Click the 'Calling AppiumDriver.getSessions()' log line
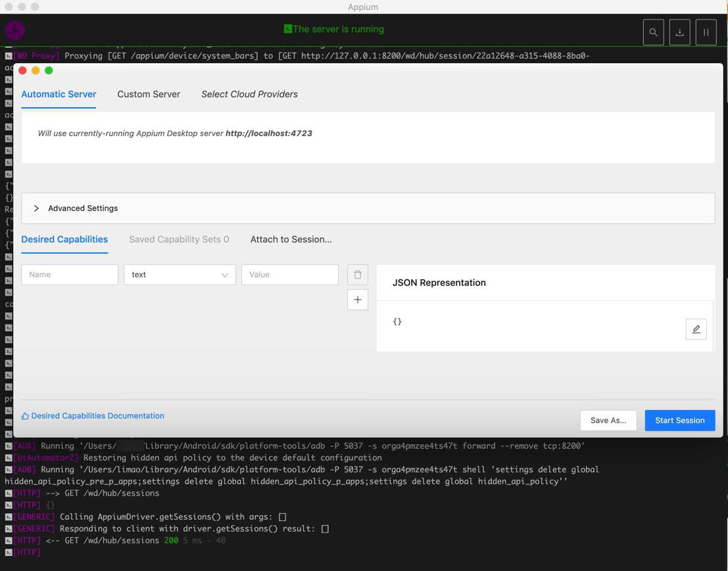This screenshot has width=728, height=571. click(145, 516)
